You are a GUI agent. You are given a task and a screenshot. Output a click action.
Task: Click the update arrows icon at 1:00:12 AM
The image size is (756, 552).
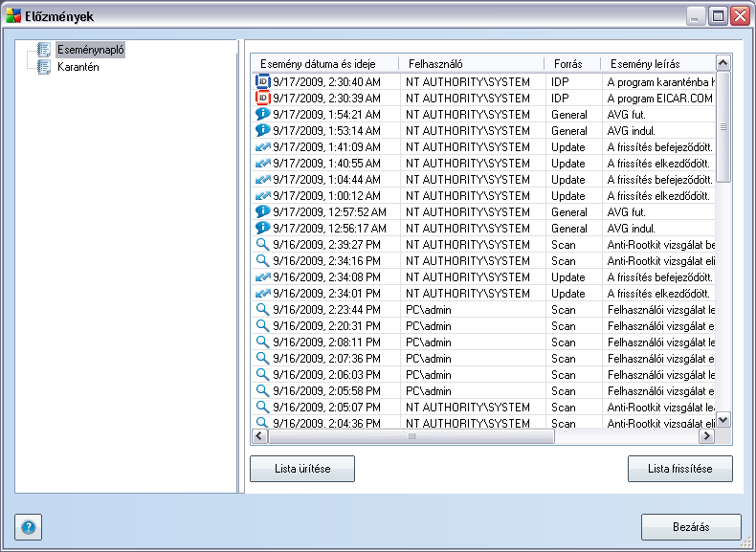point(263,196)
